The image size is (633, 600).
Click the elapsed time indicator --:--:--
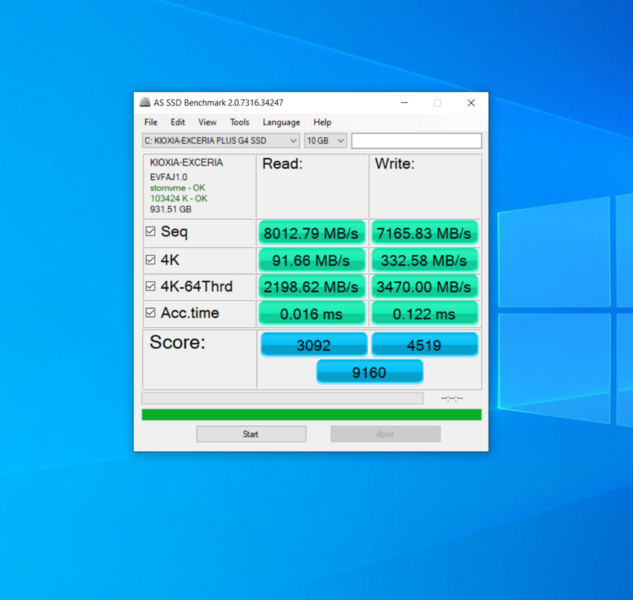pos(452,399)
